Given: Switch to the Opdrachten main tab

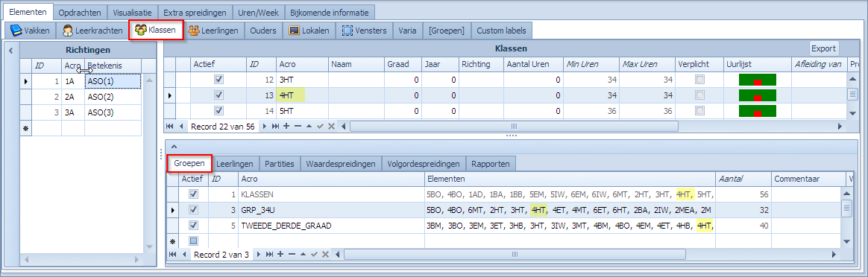Looking at the screenshot, I should tap(80, 12).
